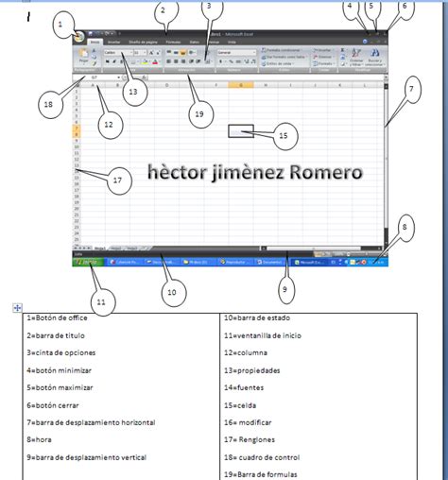Increase decimal places icon
Screen dimensions: 448x480
point(247,61)
